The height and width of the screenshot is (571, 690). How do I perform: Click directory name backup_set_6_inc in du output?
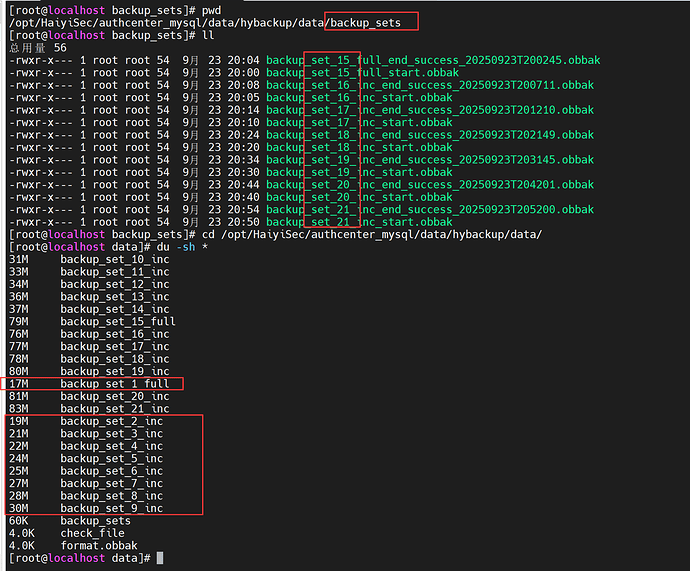pyautogui.click(x=112, y=471)
